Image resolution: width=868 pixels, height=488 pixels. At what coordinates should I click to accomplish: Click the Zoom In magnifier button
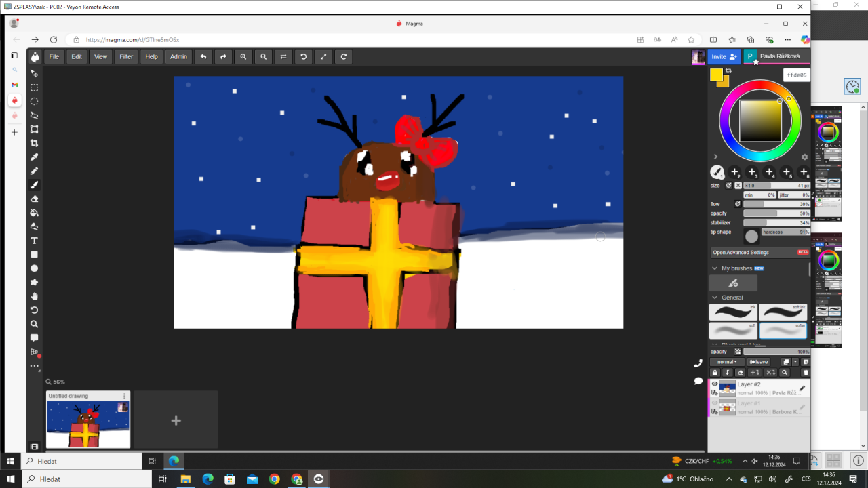pos(243,57)
